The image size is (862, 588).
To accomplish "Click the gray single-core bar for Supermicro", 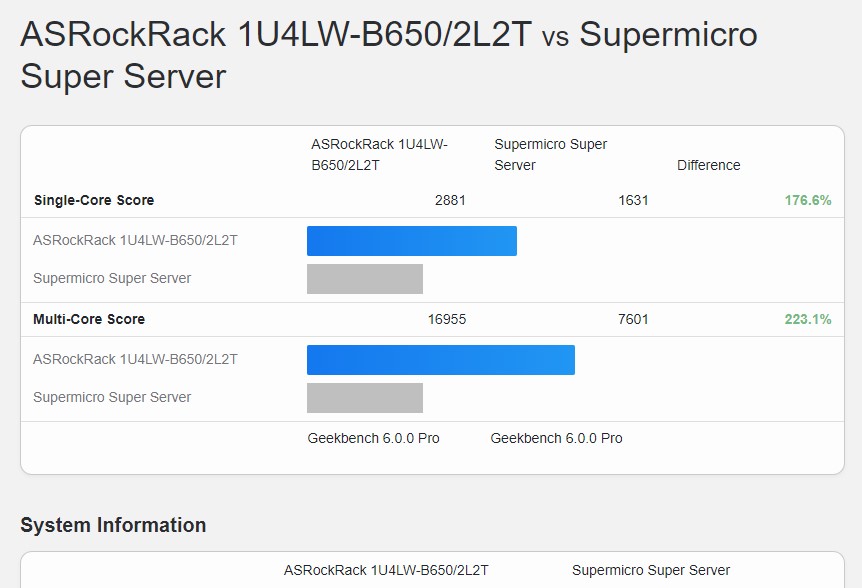I will (364, 279).
